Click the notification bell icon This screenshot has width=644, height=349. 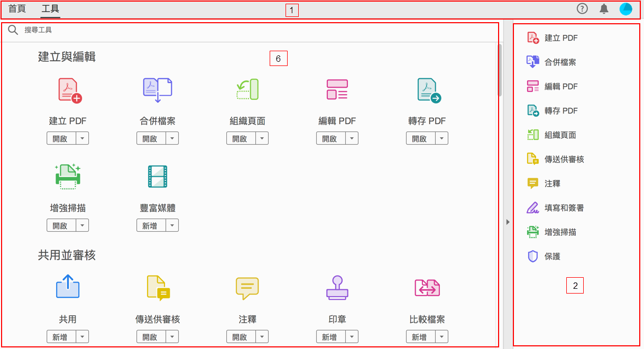(x=603, y=9)
